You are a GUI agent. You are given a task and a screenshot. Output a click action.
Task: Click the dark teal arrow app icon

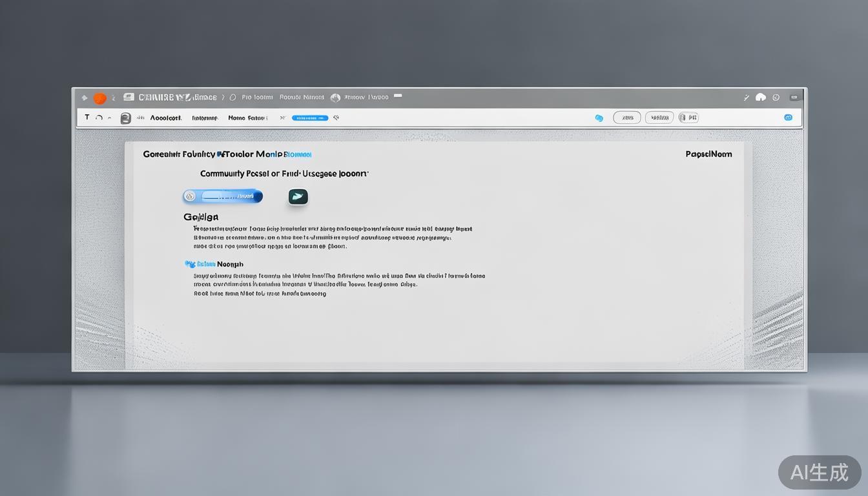[298, 197]
